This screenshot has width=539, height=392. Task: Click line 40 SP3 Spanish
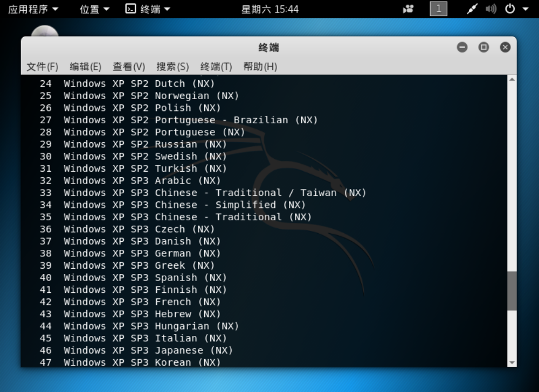133,277
